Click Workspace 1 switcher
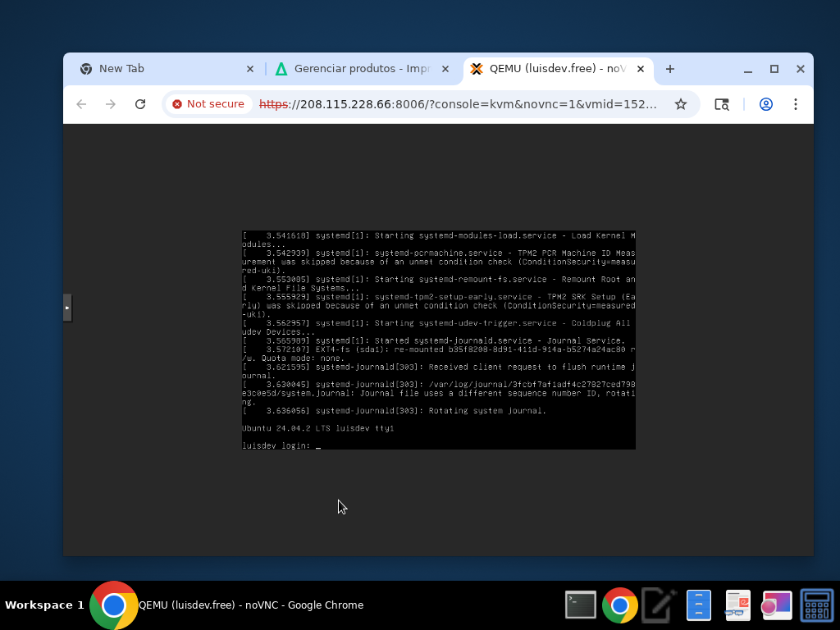 pos(44,605)
